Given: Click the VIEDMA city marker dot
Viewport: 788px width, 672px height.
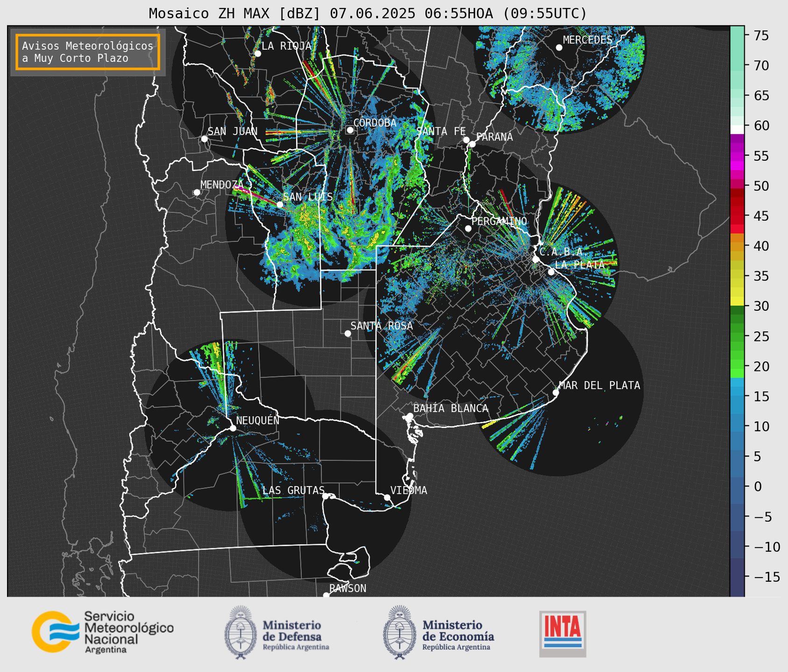Looking at the screenshot, I should click(387, 497).
